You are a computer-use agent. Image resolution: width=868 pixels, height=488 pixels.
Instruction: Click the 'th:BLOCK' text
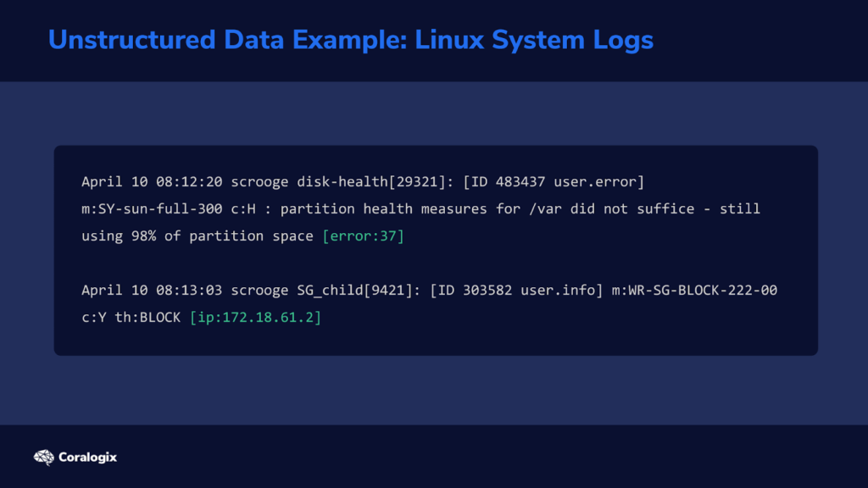click(147, 318)
